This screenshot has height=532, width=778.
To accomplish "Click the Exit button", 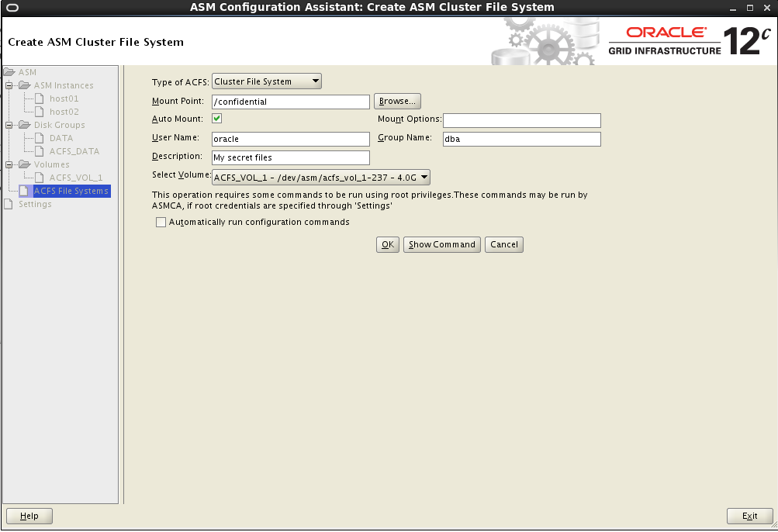I will click(750, 516).
